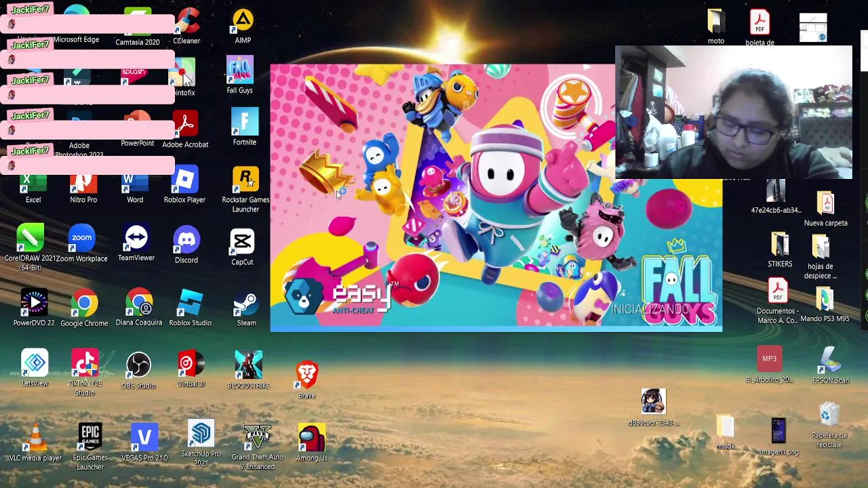Select the hojas de despiece file
The image size is (868, 488).
(820, 257)
